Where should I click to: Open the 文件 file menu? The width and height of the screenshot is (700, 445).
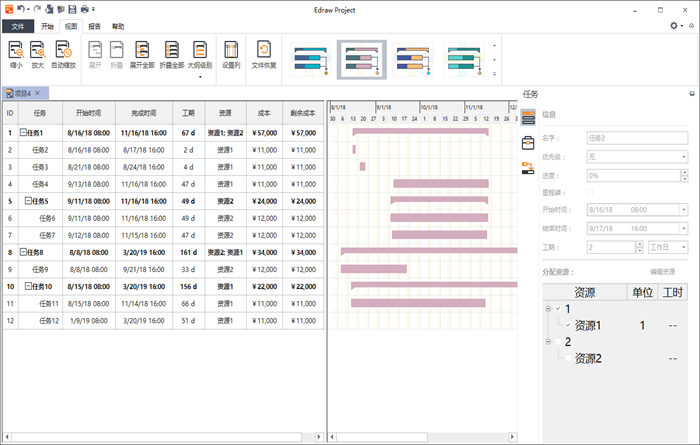point(18,26)
